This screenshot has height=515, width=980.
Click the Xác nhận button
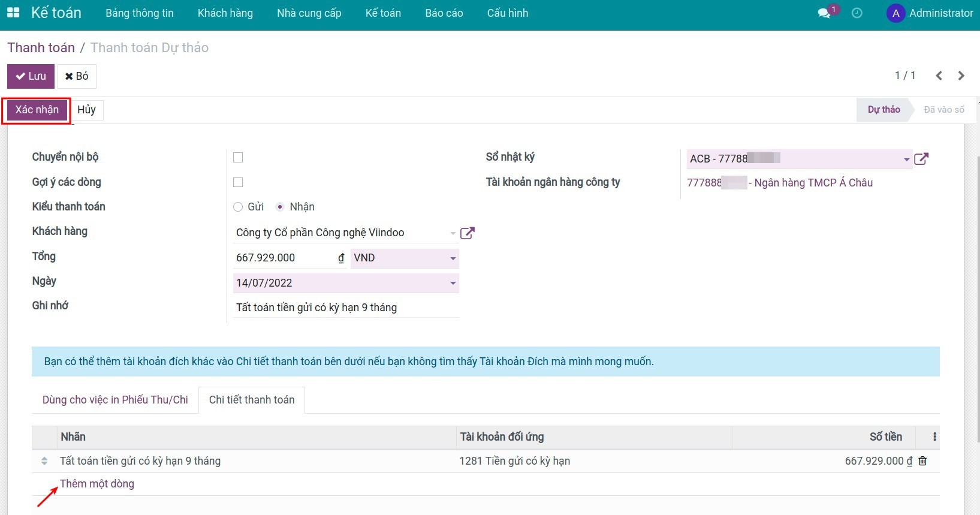click(37, 110)
